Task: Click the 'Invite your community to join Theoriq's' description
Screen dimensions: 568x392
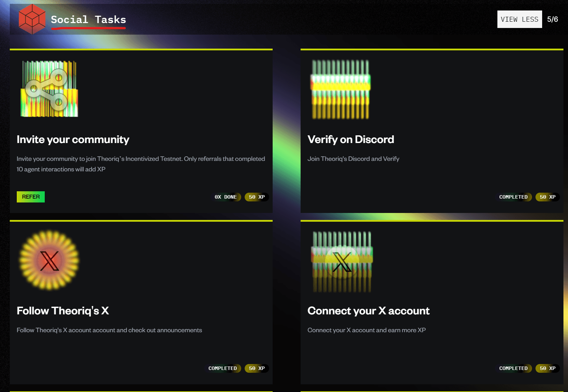Action: click(141, 164)
